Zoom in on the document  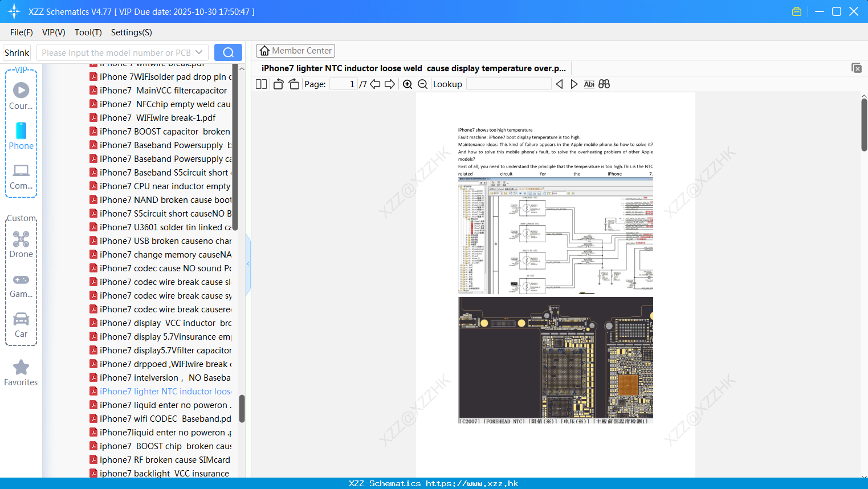click(x=407, y=84)
